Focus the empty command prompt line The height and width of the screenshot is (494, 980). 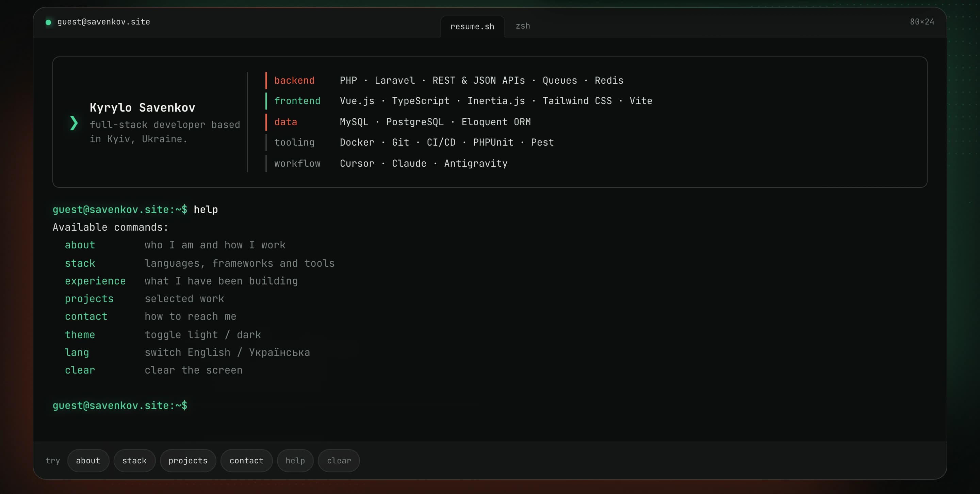(x=489, y=406)
